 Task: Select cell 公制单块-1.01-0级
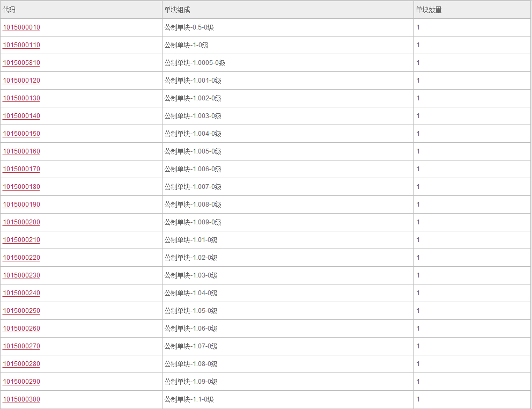point(287,240)
